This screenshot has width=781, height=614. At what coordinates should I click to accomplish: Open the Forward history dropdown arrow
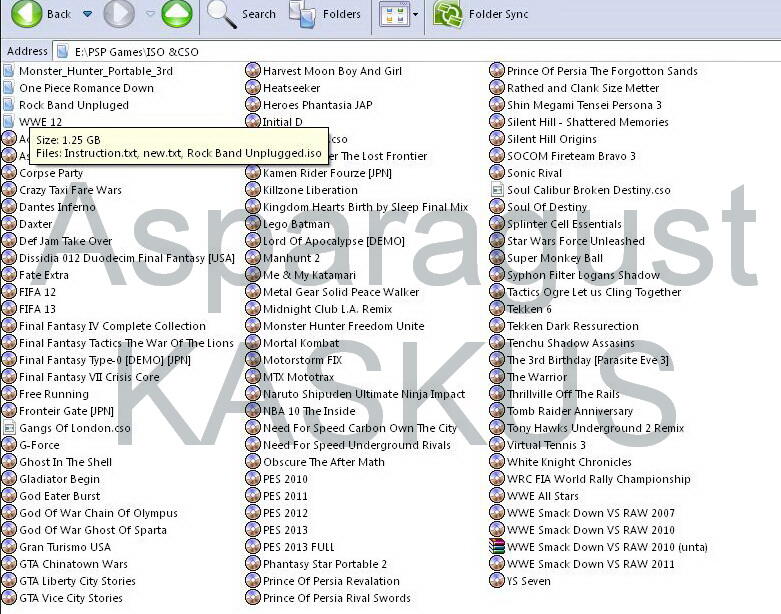[150, 14]
